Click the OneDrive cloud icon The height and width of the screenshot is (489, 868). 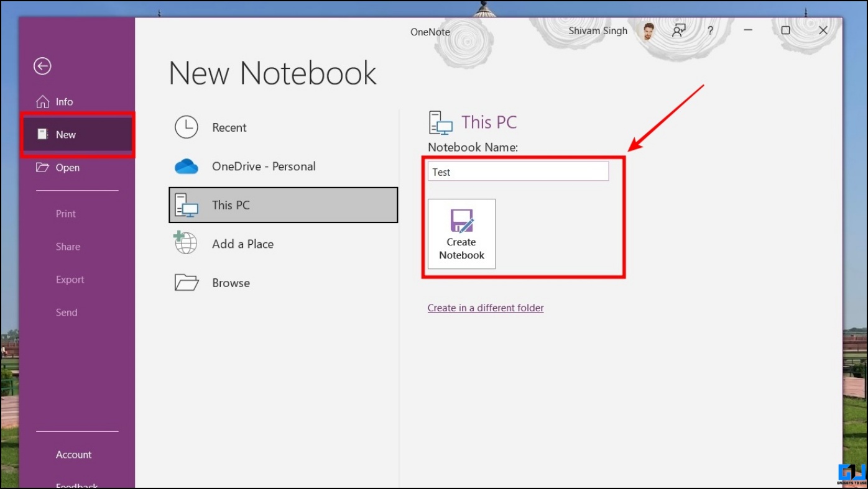tap(186, 167)
